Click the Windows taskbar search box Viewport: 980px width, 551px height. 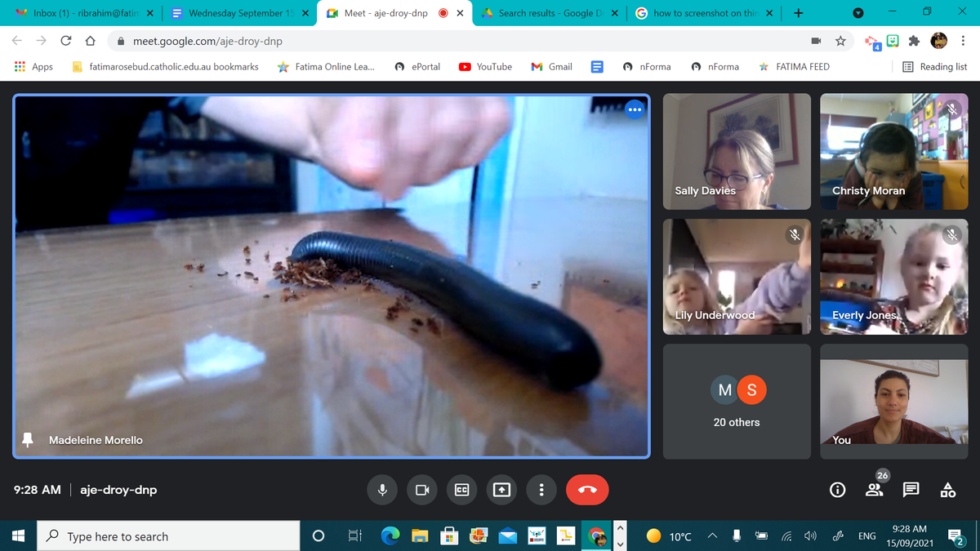point(170,536)
